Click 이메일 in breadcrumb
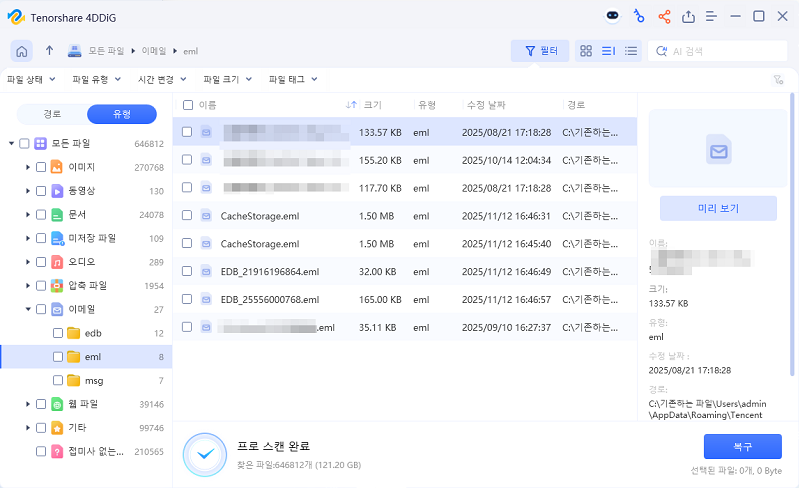 (x=154, y=51)
